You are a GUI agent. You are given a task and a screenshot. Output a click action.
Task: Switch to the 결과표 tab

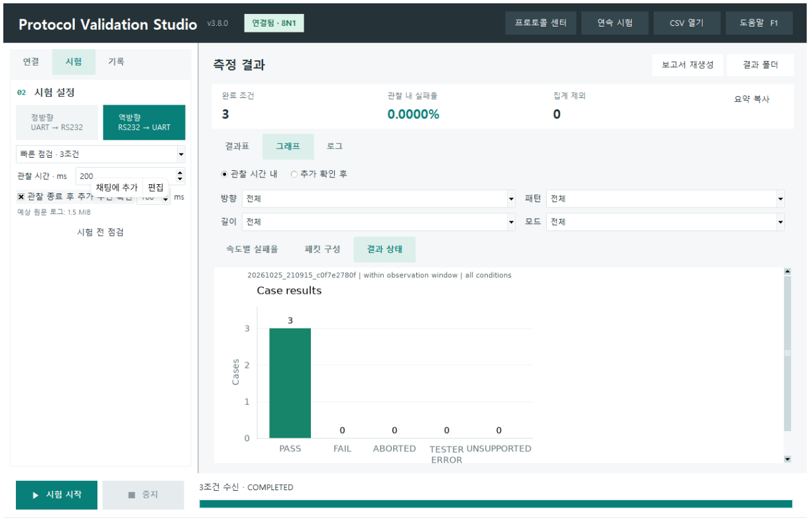coord(237,146)
